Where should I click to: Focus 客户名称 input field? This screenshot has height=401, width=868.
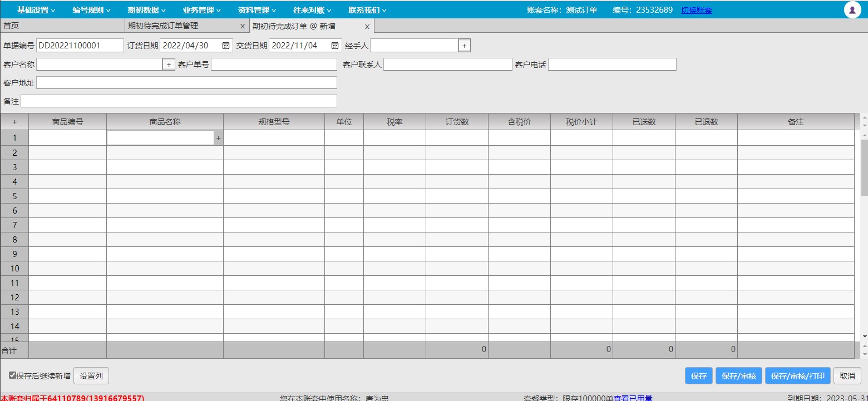(99, 65)
